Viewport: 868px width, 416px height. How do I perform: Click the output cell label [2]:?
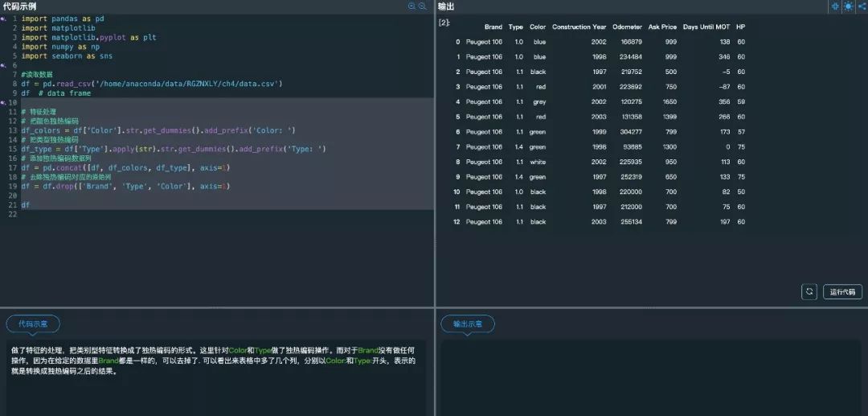pos(444,23)
